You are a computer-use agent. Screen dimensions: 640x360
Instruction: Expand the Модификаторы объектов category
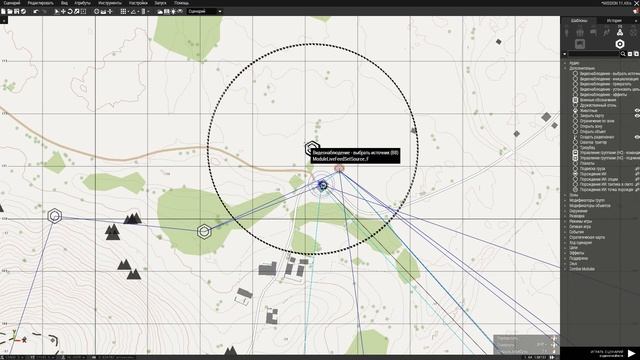(x=565, y=206)
